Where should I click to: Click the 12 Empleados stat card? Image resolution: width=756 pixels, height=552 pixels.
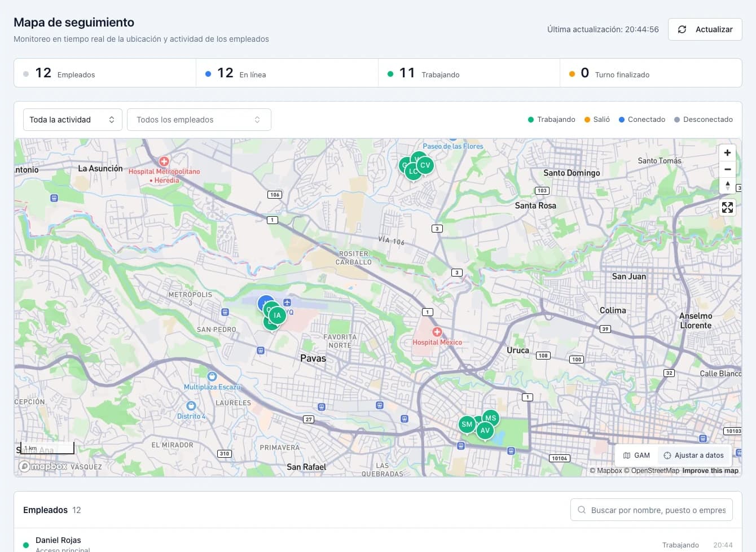(105, 73)
